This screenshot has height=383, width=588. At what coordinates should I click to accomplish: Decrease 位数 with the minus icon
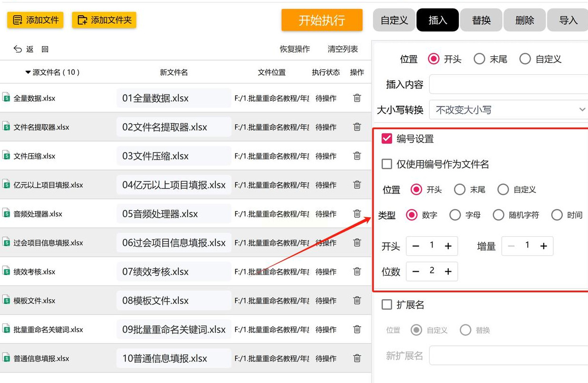(416, 272)
